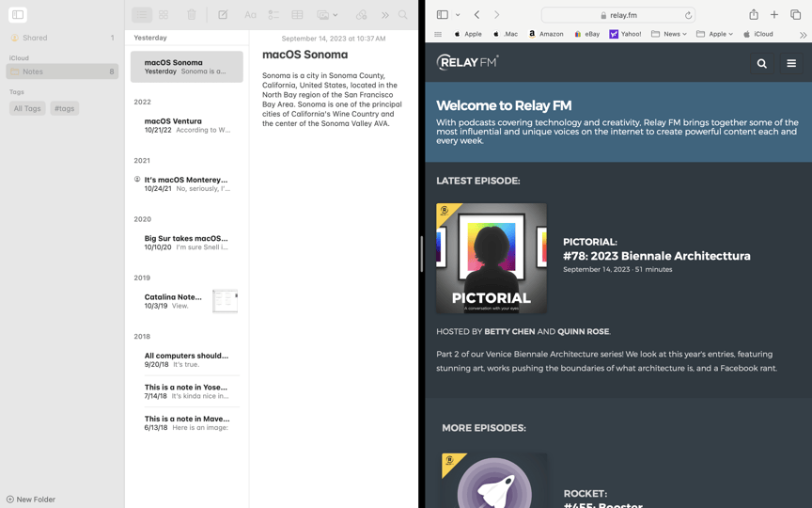Open the Big Sur takes macOS note
Viewport: 812px width, 508px height.
coord(186,243)
